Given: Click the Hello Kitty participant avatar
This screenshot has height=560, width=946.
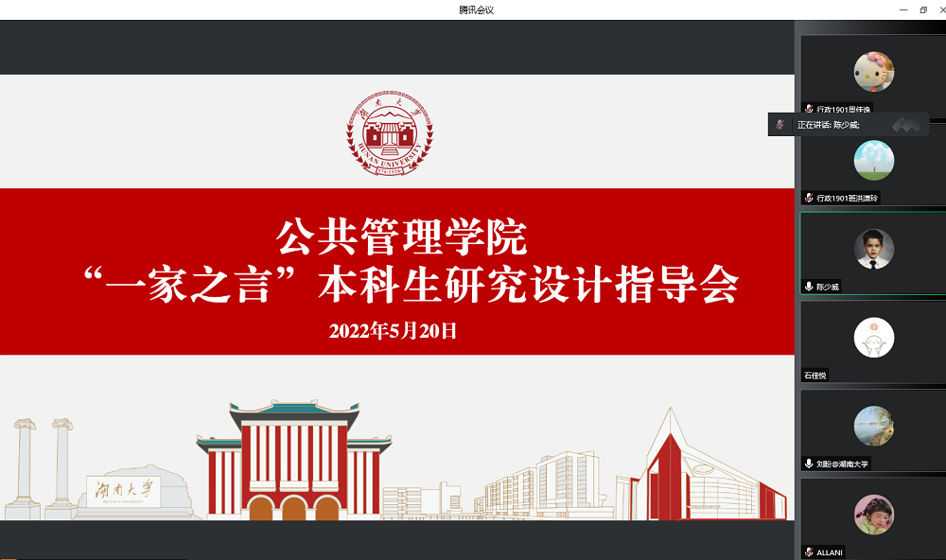Looking at the screenshot, I should tap(873, 72).
